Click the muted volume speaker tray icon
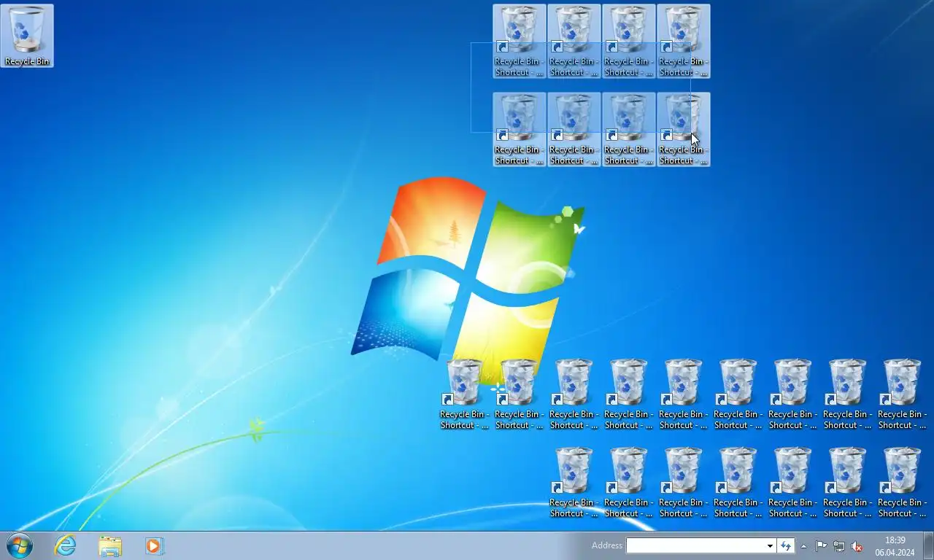The width and height of the screenshot is (934, 560). [857, 546]
